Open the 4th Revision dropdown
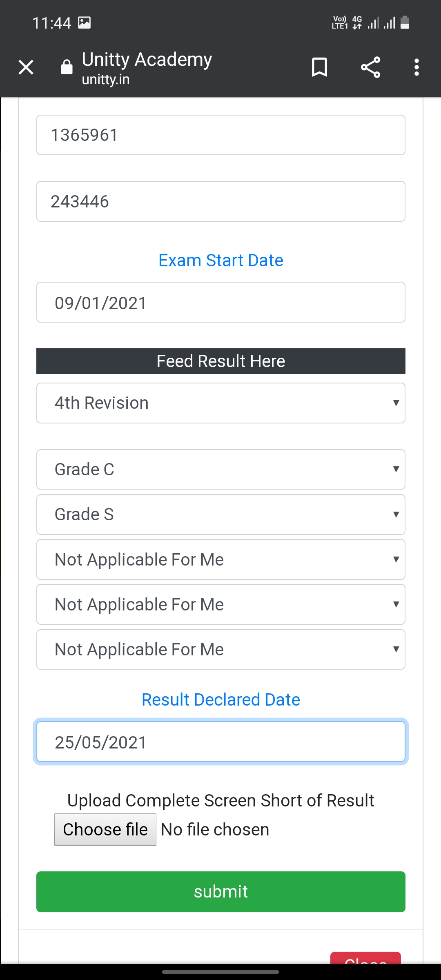 click(x=220, y=403)
